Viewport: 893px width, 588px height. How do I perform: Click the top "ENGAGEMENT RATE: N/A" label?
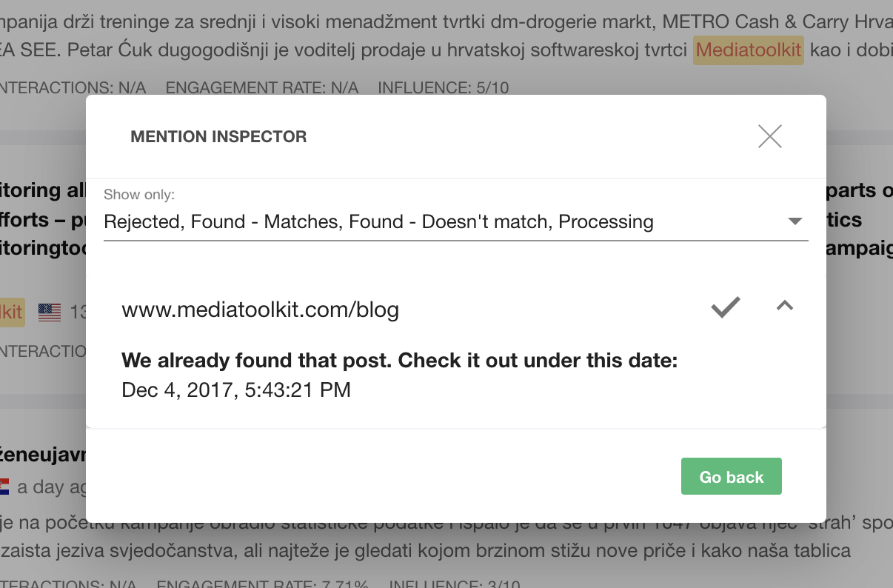point(262,88)
